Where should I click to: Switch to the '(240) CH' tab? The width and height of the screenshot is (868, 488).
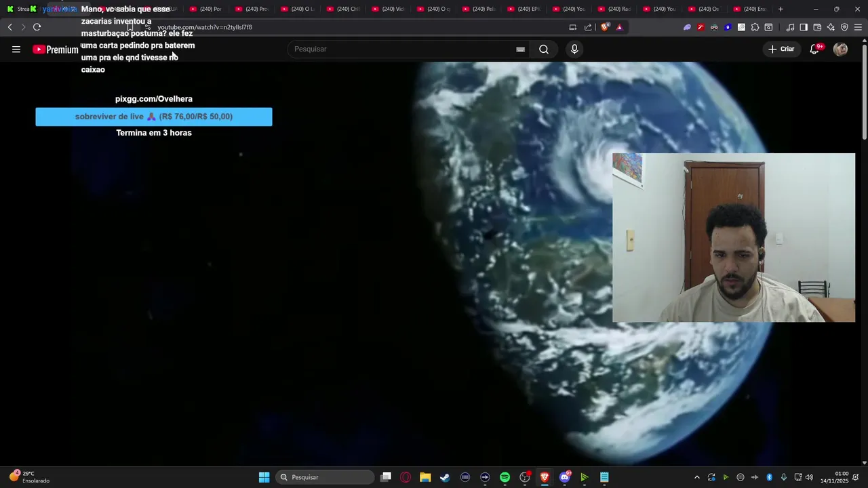tap(342, 9)
